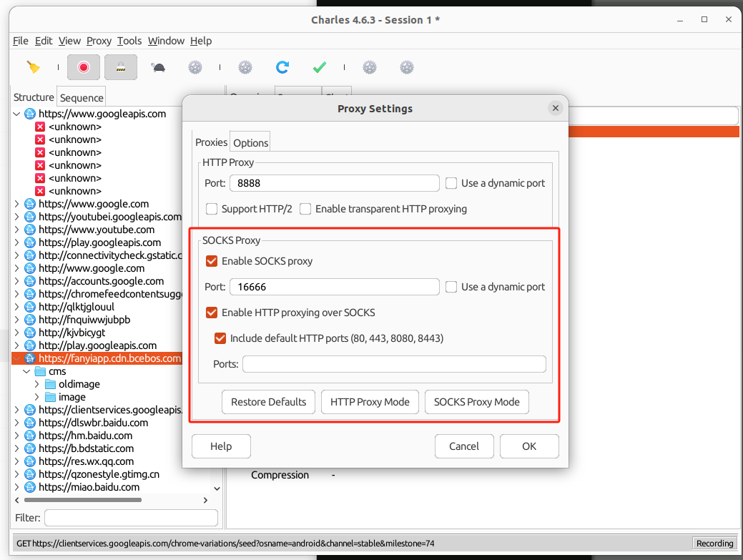The width and height of the screenshot is (743, 560).
Task: Expand the oldimage folder
Action: tap(37, 384)
